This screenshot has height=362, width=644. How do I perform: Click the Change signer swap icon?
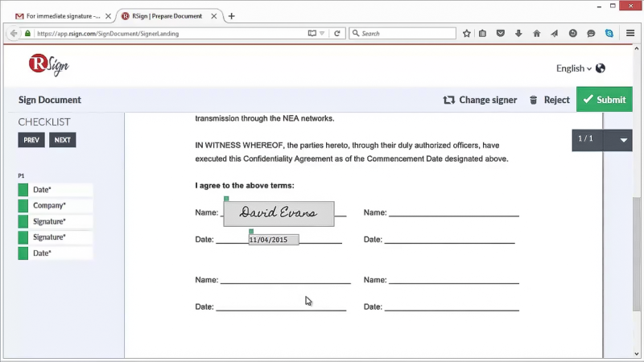click(x=448, y=100)
